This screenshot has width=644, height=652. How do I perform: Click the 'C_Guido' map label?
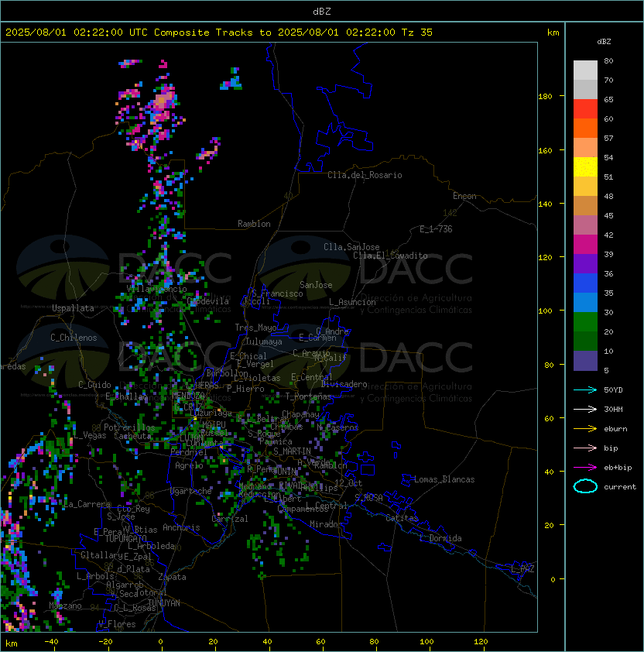point(94,385)
